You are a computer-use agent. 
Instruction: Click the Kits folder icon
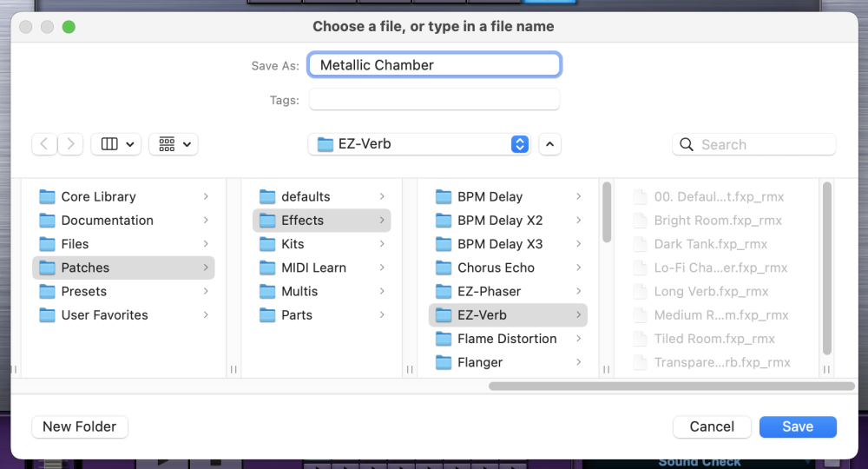tap(267, 244)
